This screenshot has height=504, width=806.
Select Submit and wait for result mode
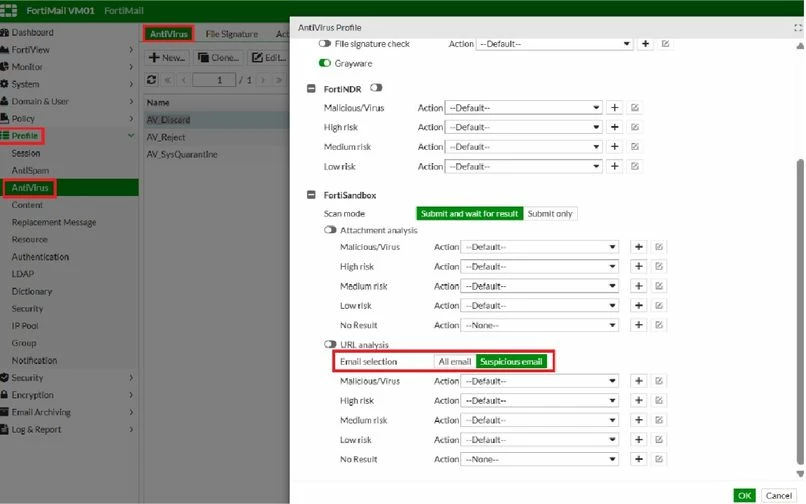469,213
